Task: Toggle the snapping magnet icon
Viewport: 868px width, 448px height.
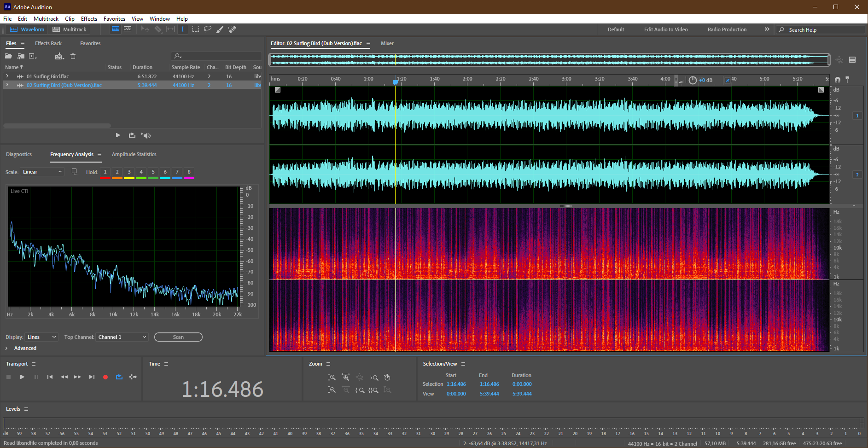Action: pos(838,80)
